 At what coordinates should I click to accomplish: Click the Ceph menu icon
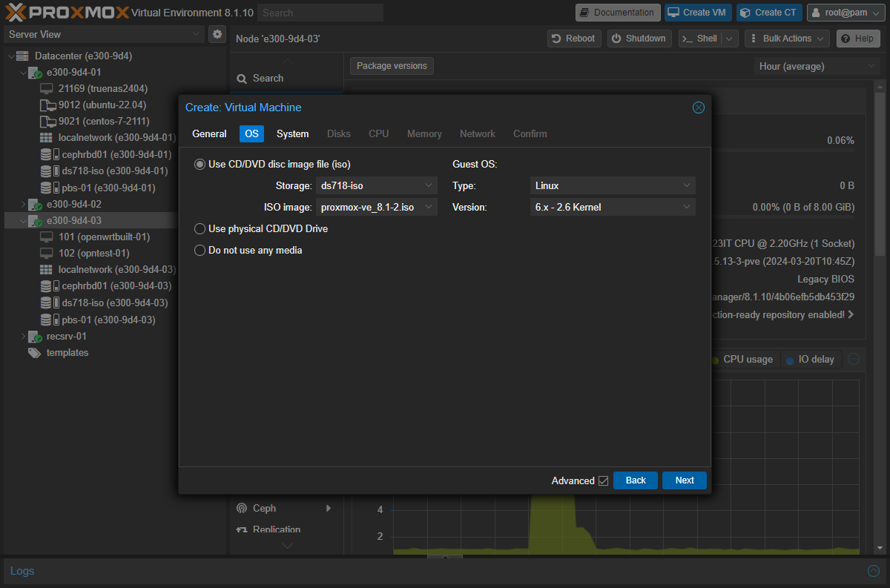241,509
